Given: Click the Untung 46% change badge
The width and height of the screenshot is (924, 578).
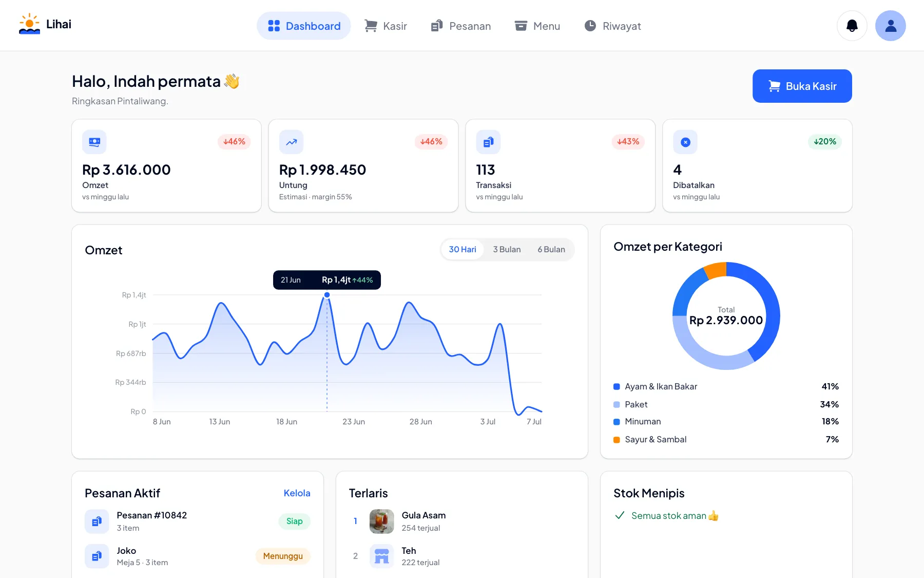Looking at the screenshot, I should [x=431, y=142].
